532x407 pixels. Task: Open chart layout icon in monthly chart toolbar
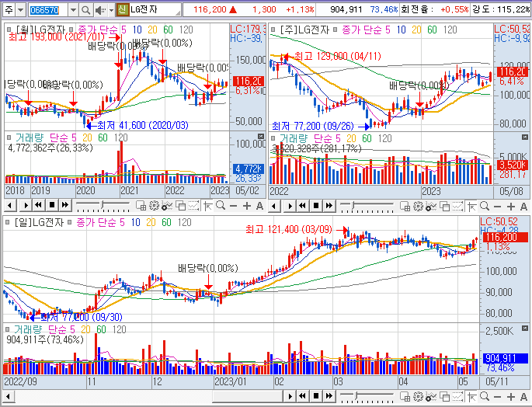(x=141, y=205)
